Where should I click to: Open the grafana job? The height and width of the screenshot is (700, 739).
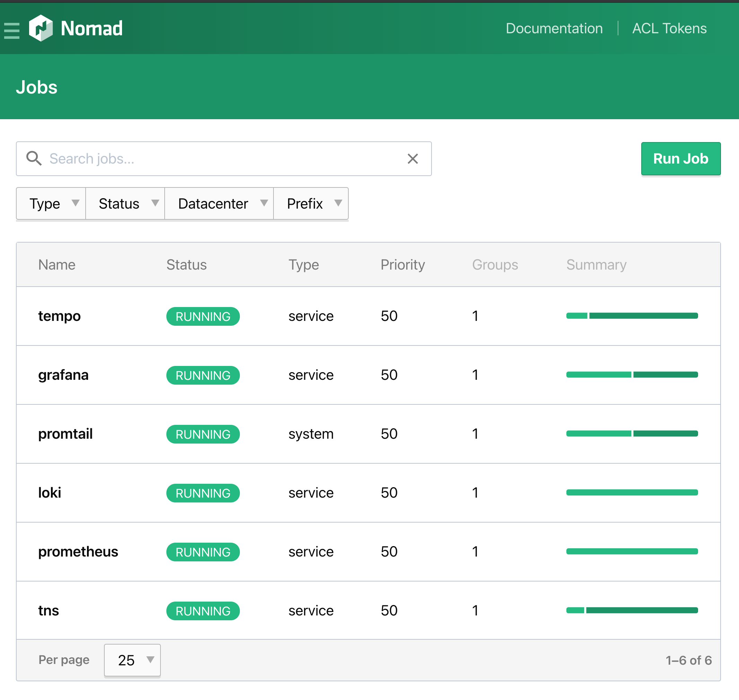63,375
